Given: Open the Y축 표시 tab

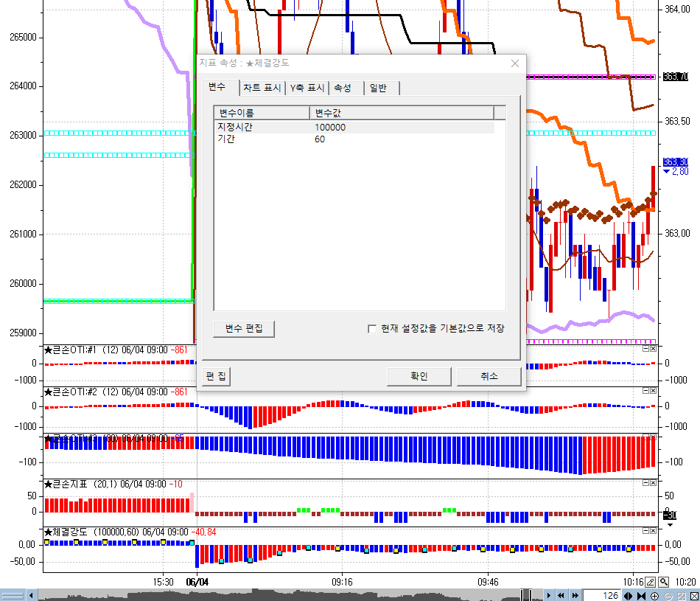Looking at the screenshot, I should 307,88.
